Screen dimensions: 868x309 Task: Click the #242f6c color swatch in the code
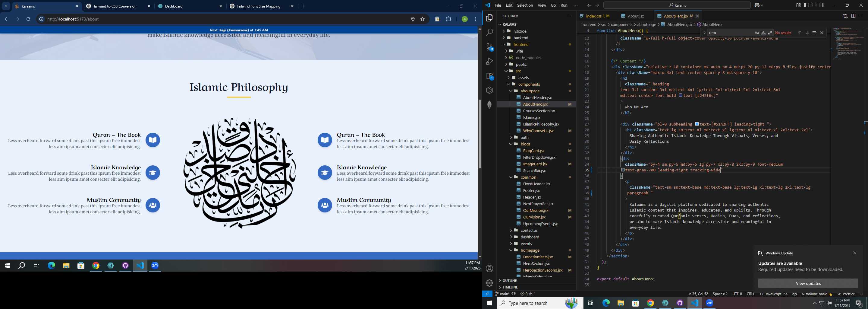(681, 95)
